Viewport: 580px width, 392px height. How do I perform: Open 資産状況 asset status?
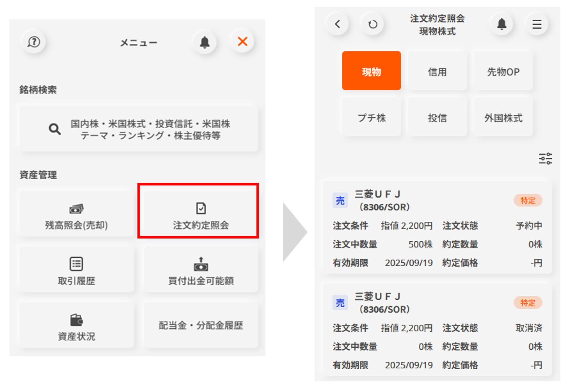pos(77,326)
